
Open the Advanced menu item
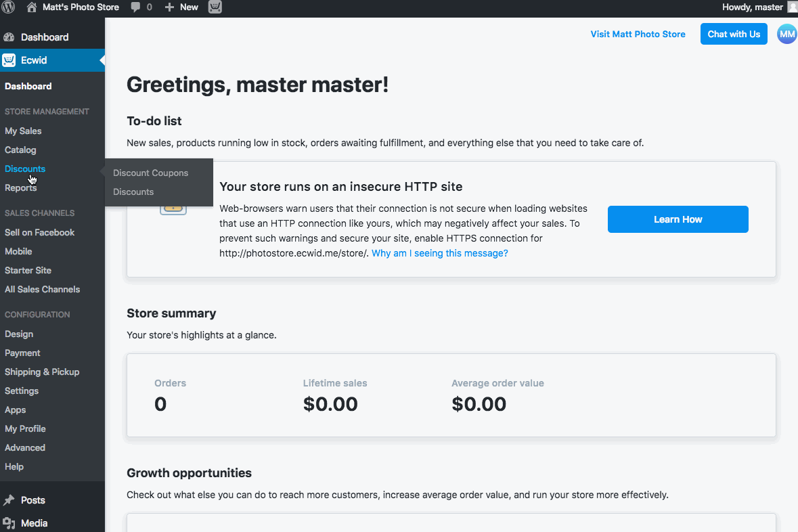[x=25, y=447]
